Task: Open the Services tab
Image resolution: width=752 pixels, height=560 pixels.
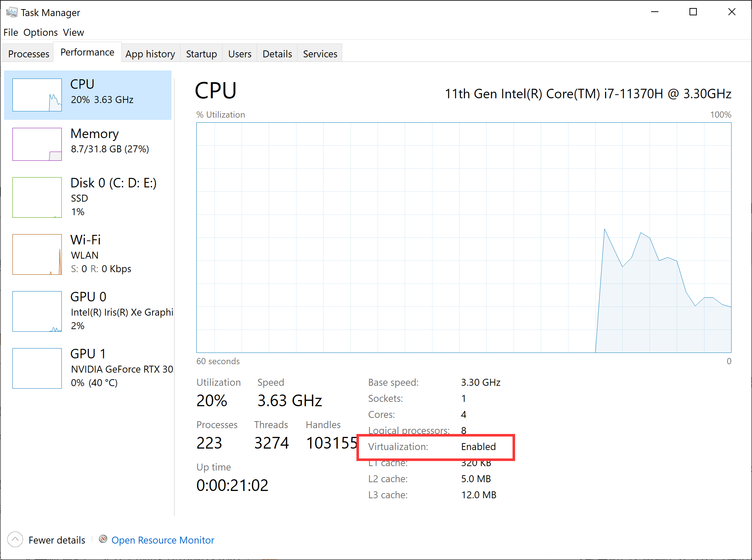Action: pyautogui.click(x=320, y=54)
